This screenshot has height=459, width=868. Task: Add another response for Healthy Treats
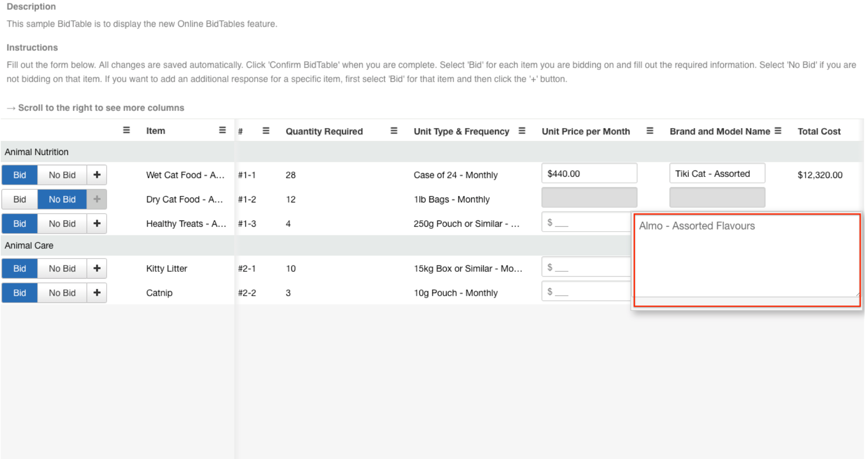tap(97, 224)
